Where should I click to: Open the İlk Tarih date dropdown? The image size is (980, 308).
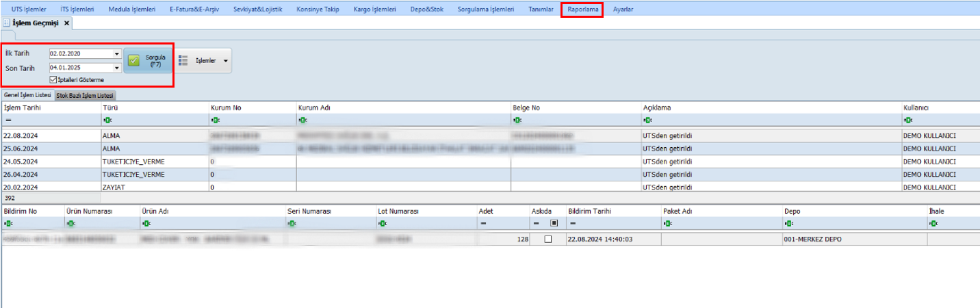[x=117, y=54]
